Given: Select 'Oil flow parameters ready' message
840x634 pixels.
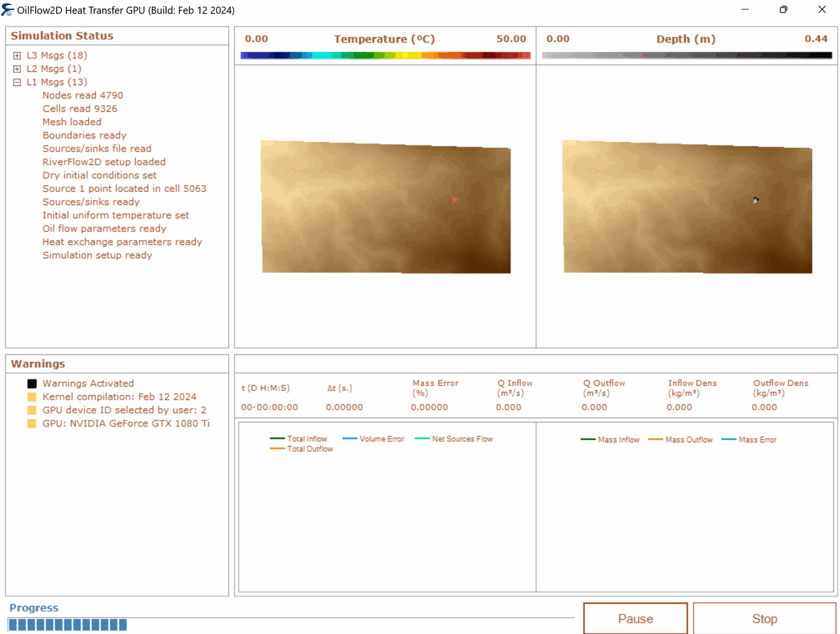Looking at the screenshot, I should coord(104,229).
